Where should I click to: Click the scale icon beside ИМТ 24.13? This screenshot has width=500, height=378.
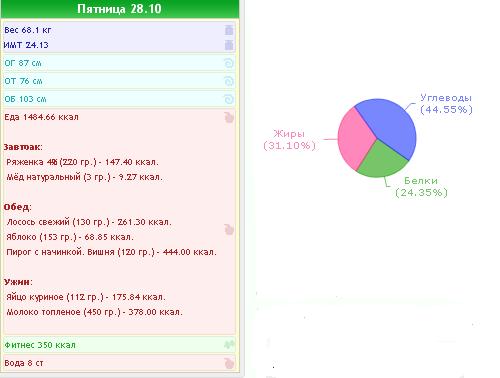(229, 45)
